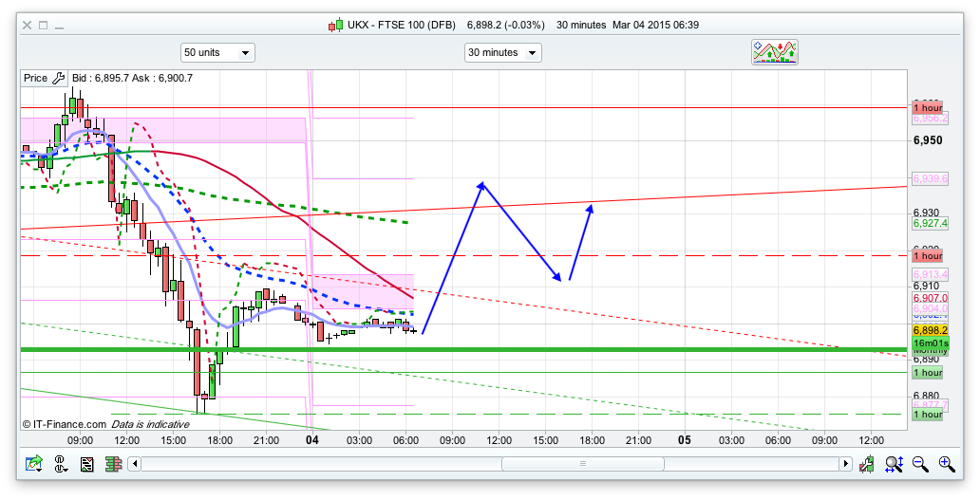The width and height of the screenshot is (980, 500).
Task: Click the jump-to-latest candle icon
Action: click(867, 464)
